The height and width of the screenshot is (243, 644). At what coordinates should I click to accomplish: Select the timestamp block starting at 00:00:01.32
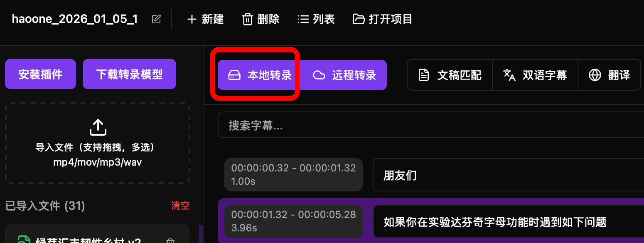click(293, 221)
